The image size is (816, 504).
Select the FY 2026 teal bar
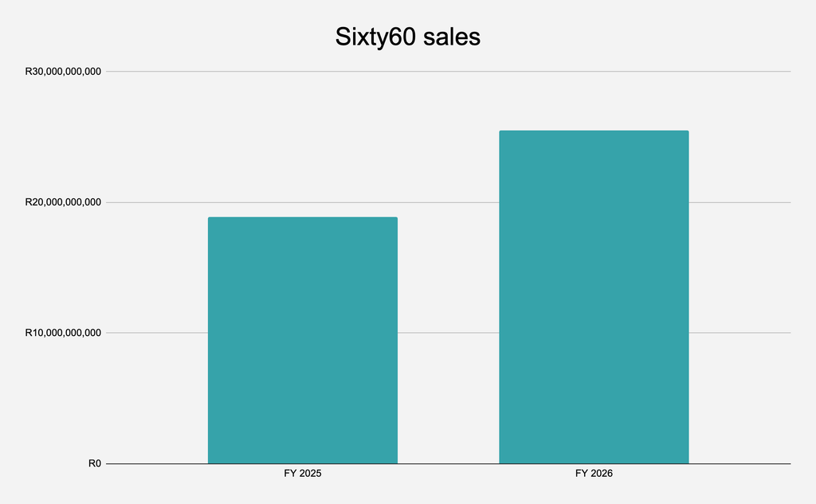point(594,297)
